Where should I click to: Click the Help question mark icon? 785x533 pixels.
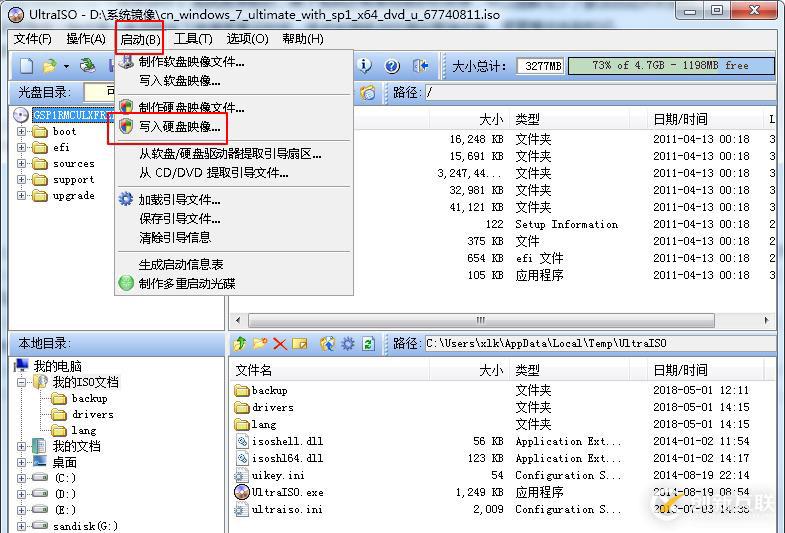[x=392, y=66]
